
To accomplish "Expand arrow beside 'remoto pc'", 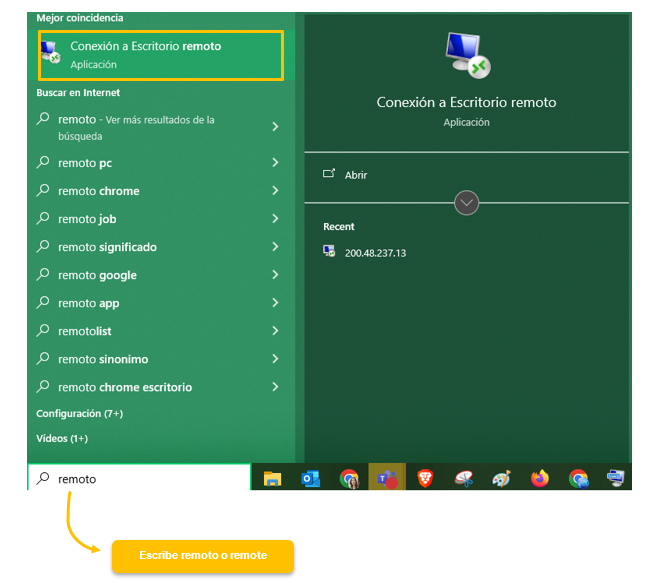I will [x=275, y=163].
